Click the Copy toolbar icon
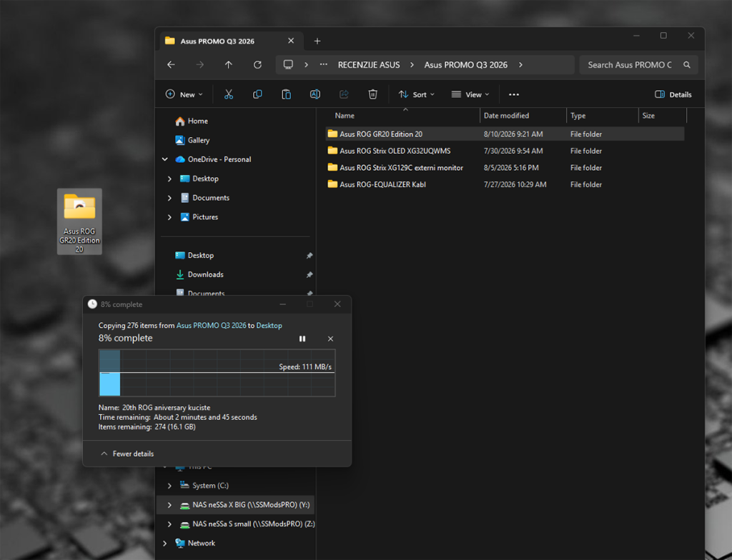The image size is (732, 560). click(257, 94)
